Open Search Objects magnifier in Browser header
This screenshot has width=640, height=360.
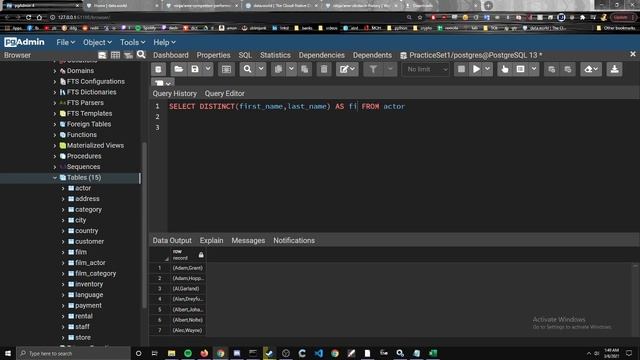click(x=141, y=55)
